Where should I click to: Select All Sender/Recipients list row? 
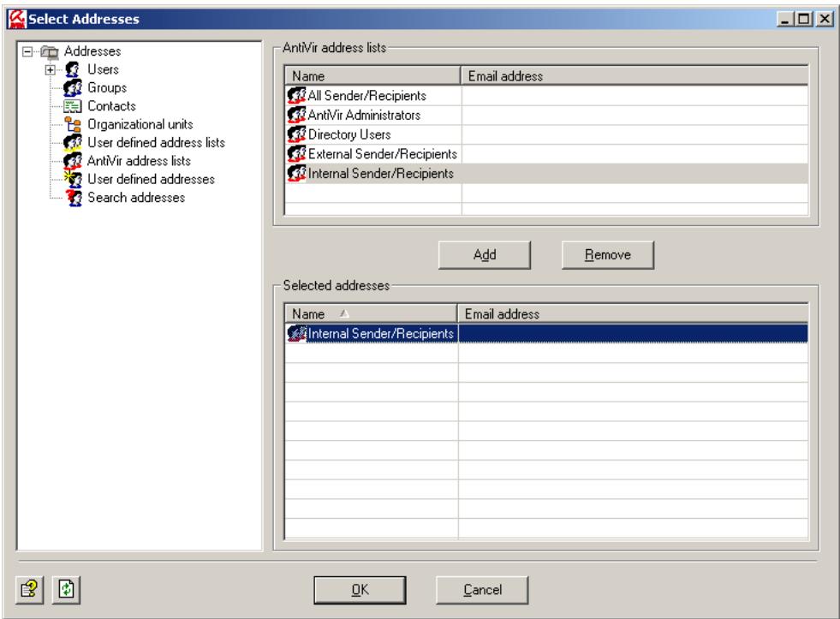[546, 96]
